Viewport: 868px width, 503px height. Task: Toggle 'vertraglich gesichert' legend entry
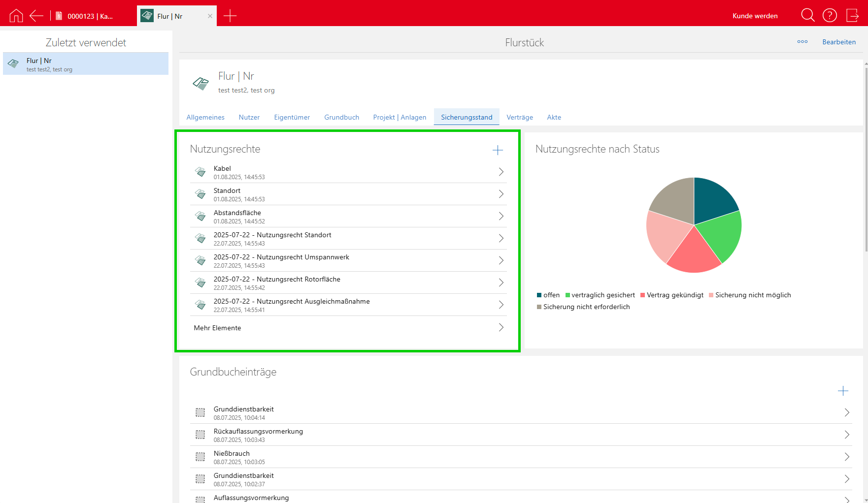tap(600, 295)
